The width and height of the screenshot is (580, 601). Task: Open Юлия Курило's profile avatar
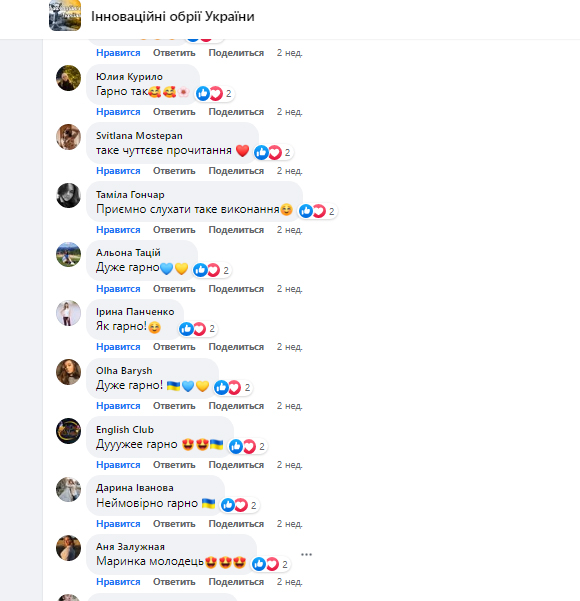pyautogui.click(x=68, y=78)
